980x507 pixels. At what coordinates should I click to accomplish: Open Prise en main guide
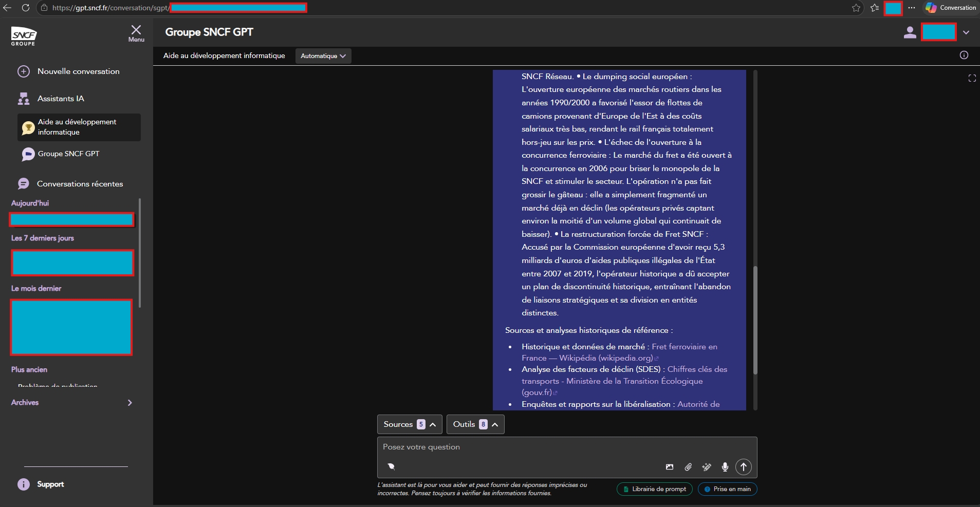click(727, 489)
